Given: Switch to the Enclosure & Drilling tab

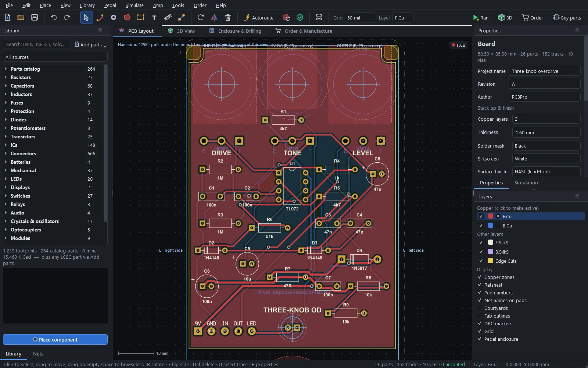Looking at the screenshot, I should coord(235,31).
